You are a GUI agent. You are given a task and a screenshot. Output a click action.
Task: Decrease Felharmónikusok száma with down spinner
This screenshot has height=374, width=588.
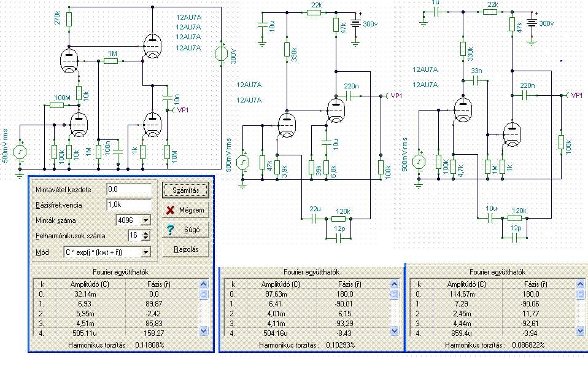146,238
